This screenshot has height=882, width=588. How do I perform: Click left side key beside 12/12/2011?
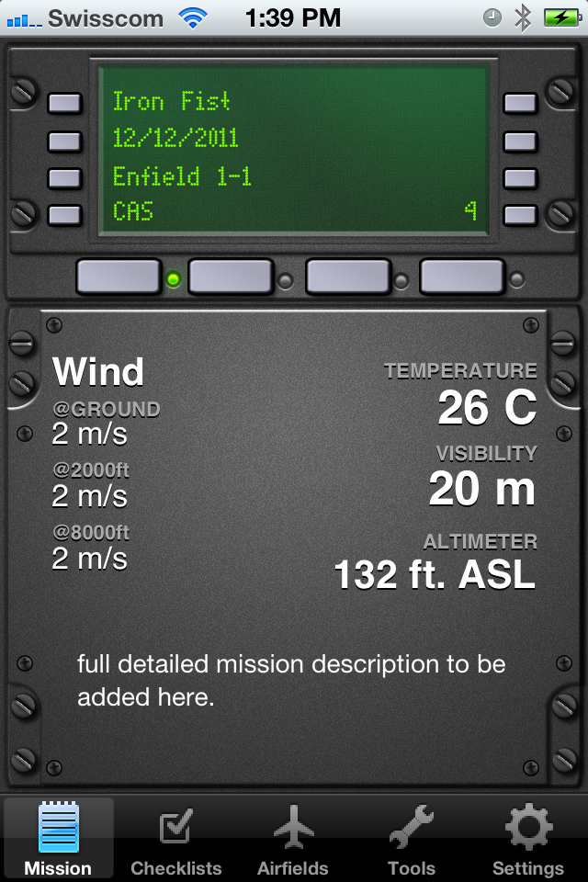(64, 141)
